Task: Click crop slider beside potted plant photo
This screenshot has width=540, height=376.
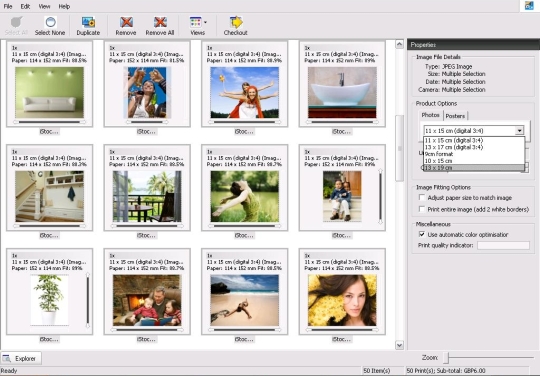Action: [x=88, y=300]
